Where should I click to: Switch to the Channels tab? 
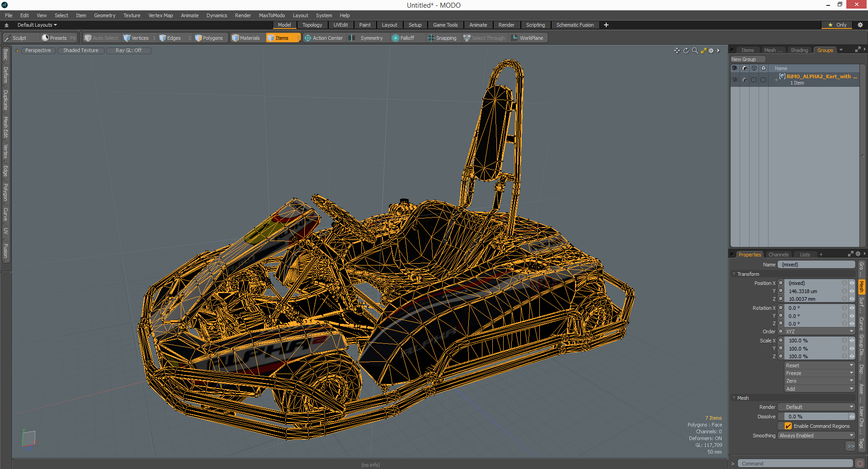click(778, 255)
